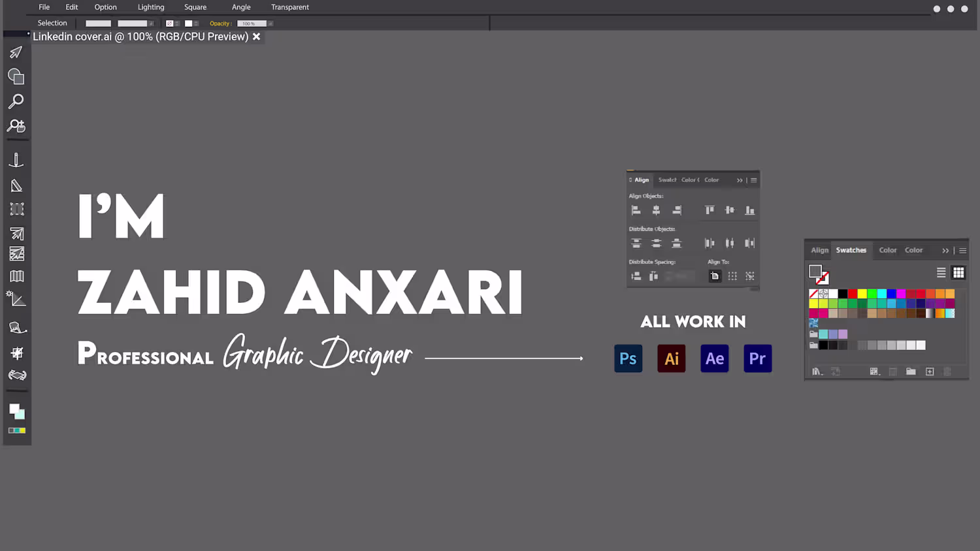Open the Swatches panel hamburger menu
980x551 pixels.
(x=962, y=251)
